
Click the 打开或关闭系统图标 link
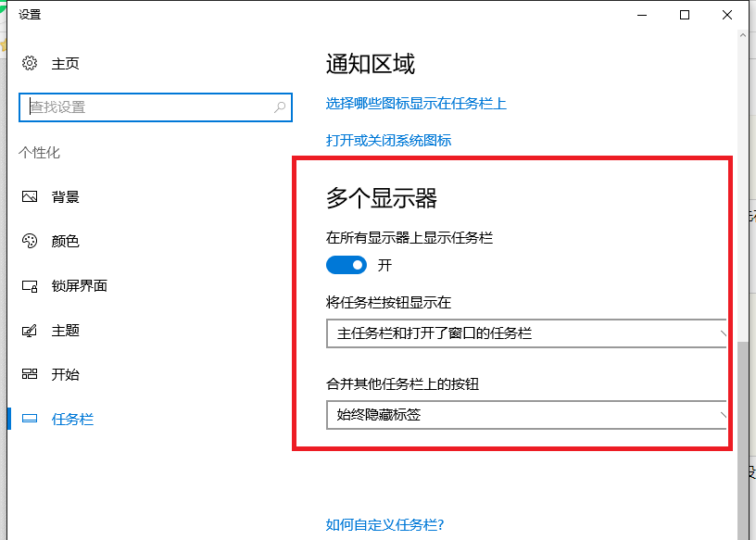(x=388, y=141)
